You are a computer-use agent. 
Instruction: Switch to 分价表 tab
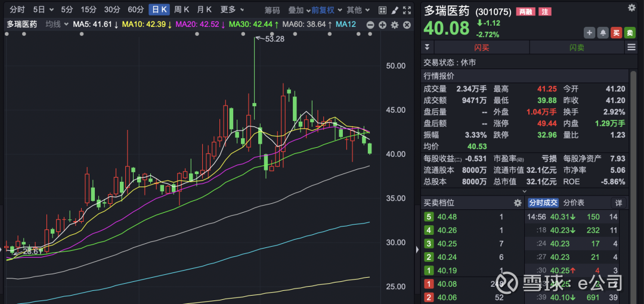(x=574, y=203)
